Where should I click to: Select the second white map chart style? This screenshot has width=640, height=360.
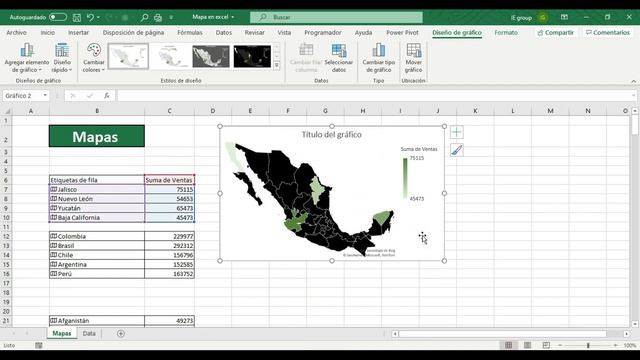pyautogui.click(x=170, y=56)
